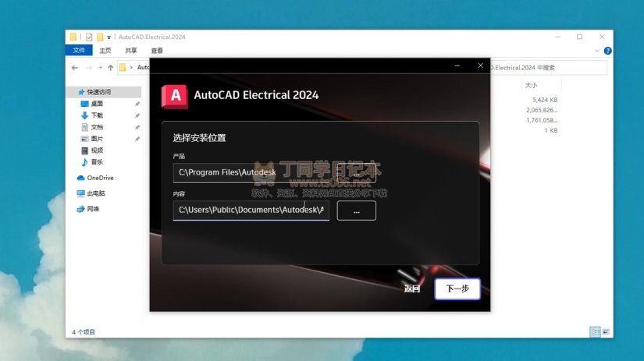
Task: Open Explorer help question mark icon
Action: coord(608,51)
